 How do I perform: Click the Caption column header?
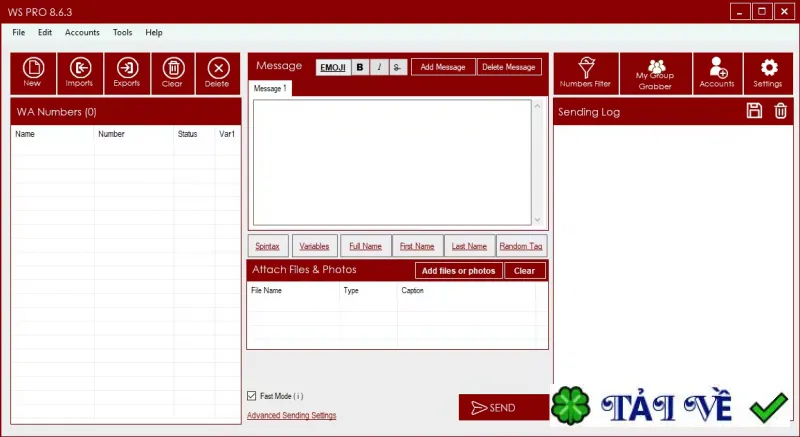pos(466,291)
